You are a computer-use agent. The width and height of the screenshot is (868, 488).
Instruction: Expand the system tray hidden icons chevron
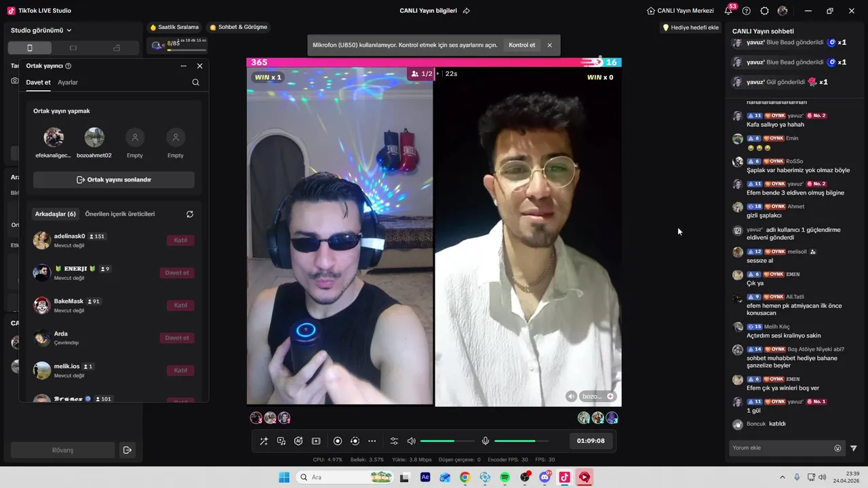(783, 478)
